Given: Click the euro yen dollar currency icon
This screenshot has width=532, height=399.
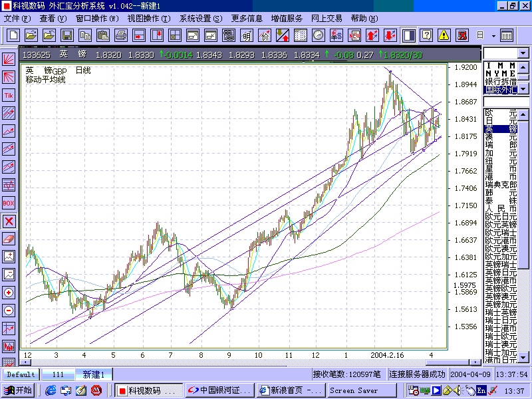Looking at the screenshot, I should click(336, 35).
